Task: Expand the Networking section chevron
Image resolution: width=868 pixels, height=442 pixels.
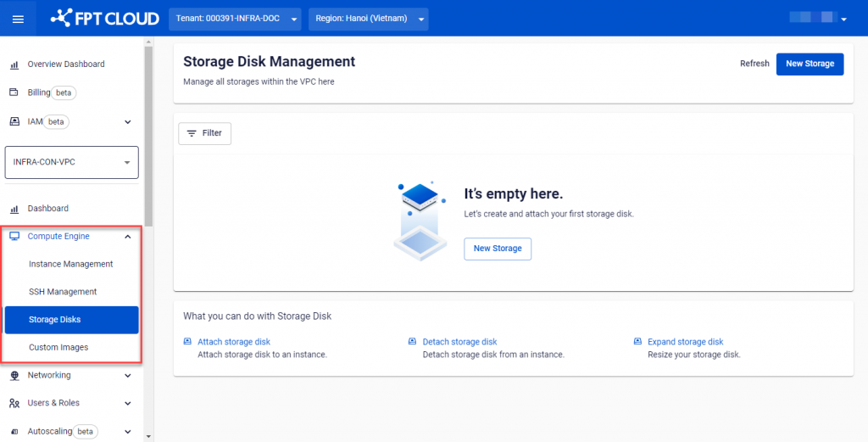Action: [127, 375]
